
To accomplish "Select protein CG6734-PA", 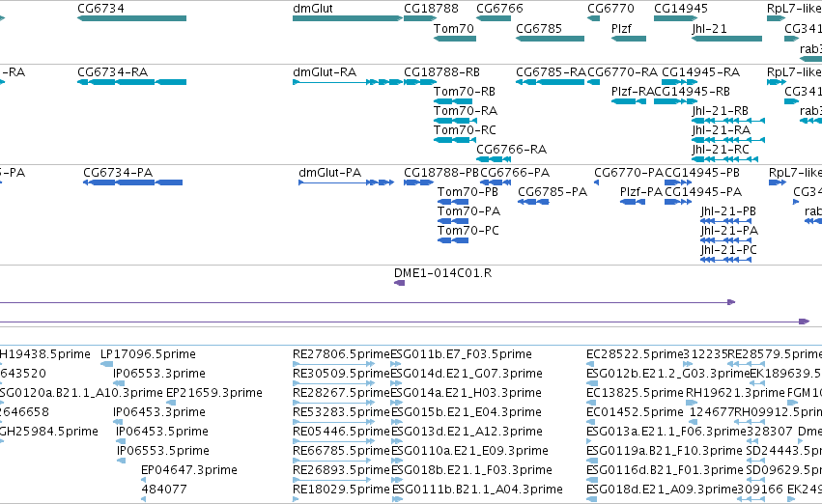I will [x=118, y=173].
